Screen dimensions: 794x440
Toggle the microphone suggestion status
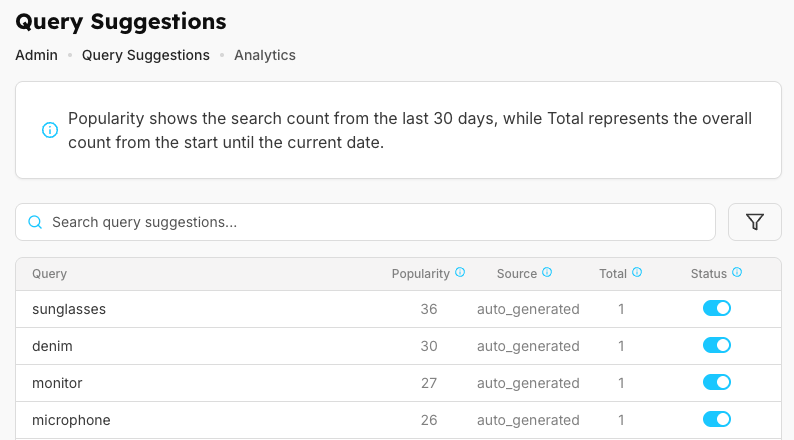717,420
